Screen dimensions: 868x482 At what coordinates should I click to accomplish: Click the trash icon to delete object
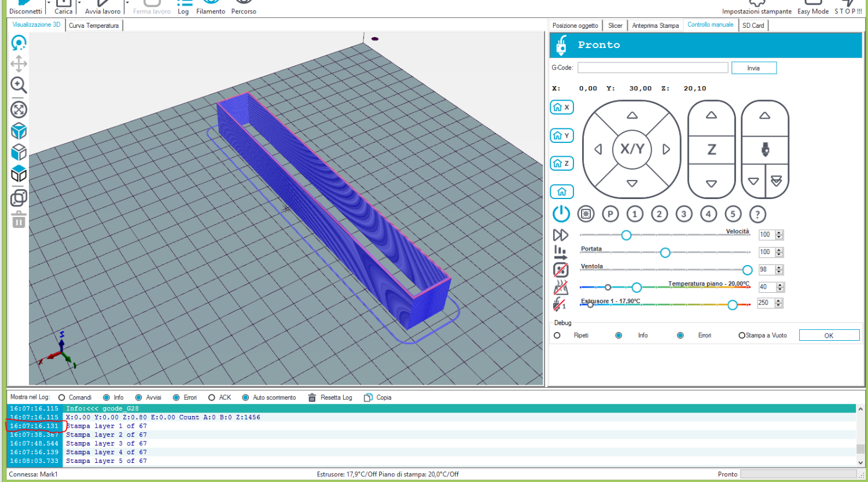pos(19,220)
